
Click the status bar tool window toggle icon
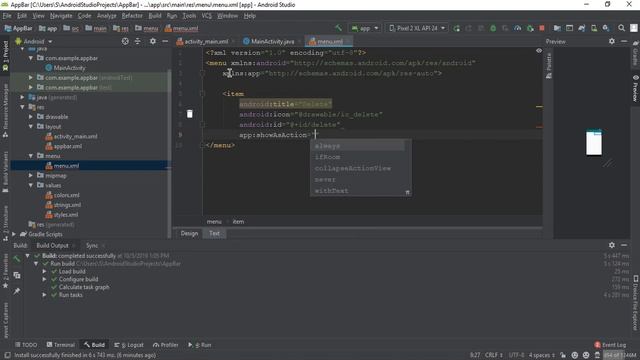(x=7, y=356)
